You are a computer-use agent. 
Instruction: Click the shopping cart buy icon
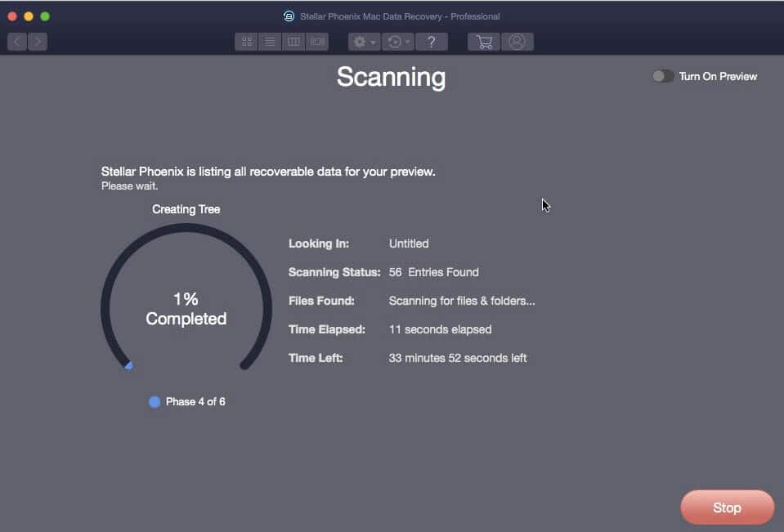pyautogui.click(x=484, y=42)
